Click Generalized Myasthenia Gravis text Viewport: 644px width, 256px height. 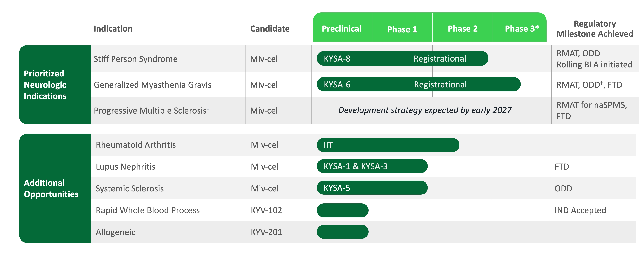(152, 85)
